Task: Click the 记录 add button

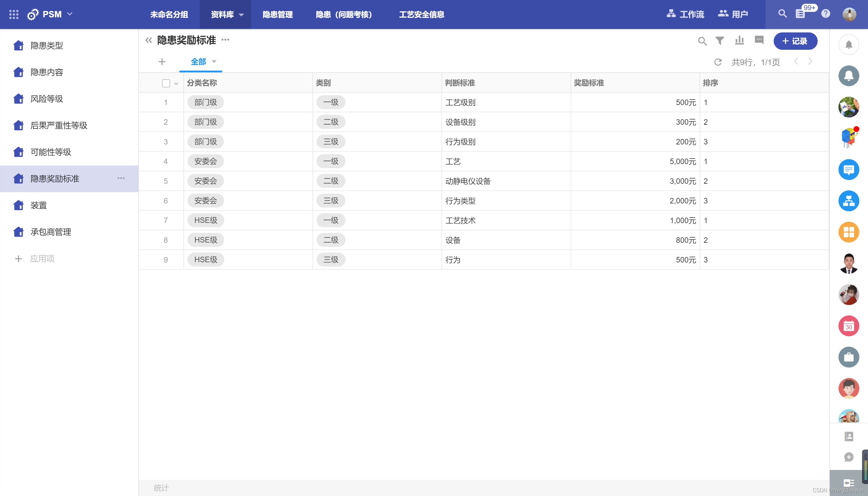Action: coord(795,41)
